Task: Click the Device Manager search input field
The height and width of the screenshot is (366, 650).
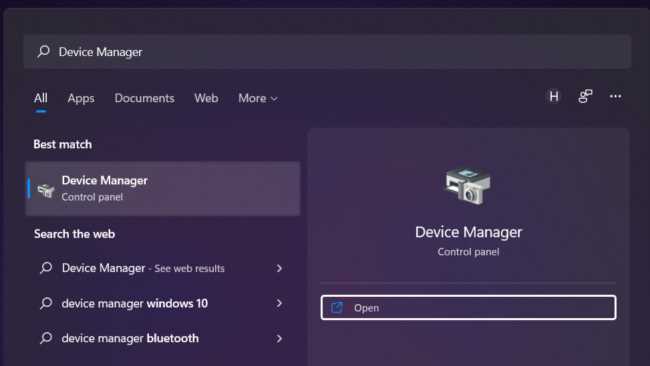Action: (327, 52)
